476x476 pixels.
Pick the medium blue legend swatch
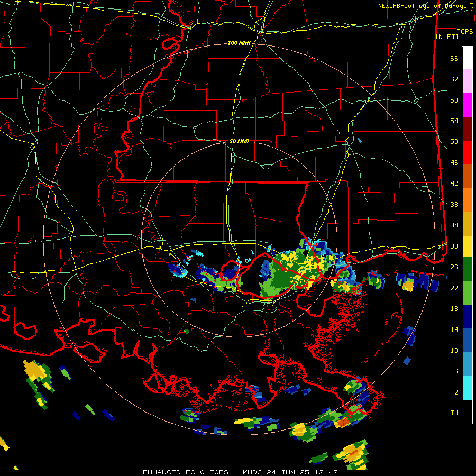pos(467,340)
